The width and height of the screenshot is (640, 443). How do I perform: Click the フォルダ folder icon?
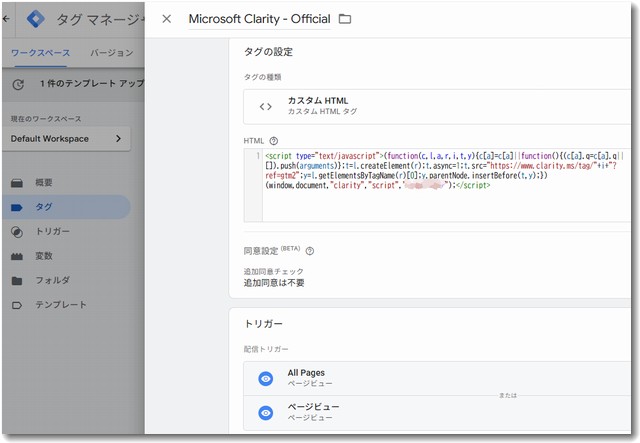[17, 281]
